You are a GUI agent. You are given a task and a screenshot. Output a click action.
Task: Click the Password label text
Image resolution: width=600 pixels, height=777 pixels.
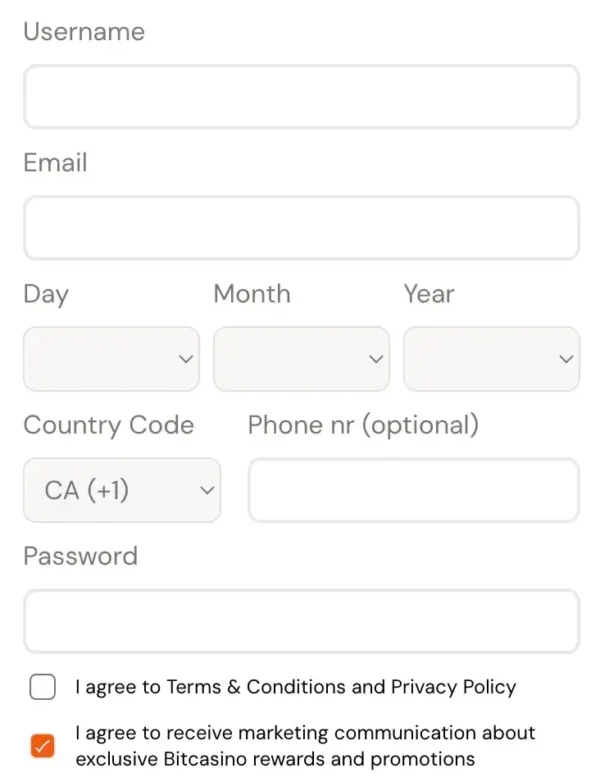pos(81,556)
